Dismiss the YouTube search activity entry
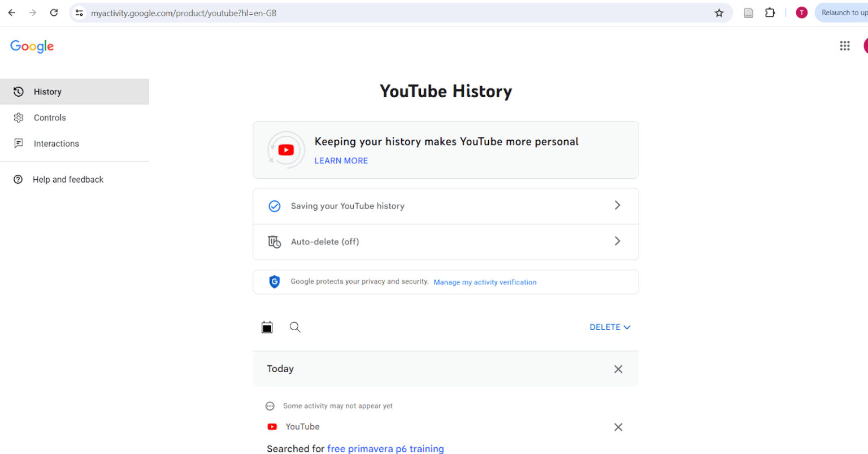The height and width of the screenshot is (454, 868). (618, 427)
